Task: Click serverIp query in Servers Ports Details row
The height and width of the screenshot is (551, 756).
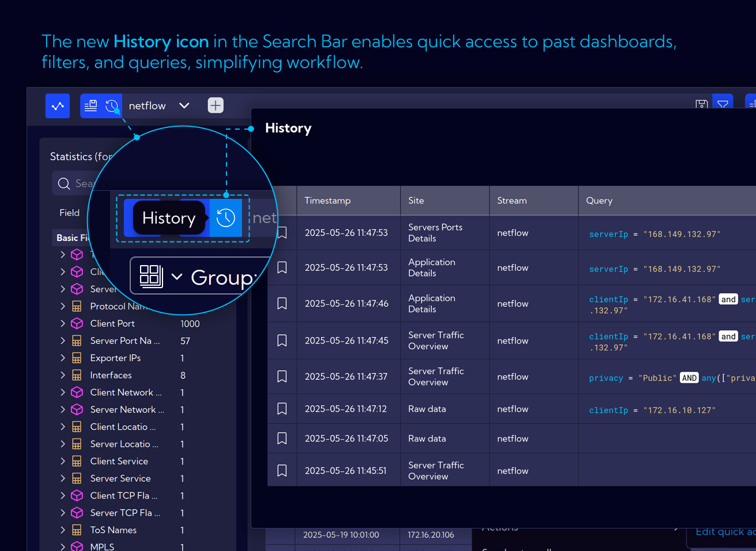Action: 655,234
